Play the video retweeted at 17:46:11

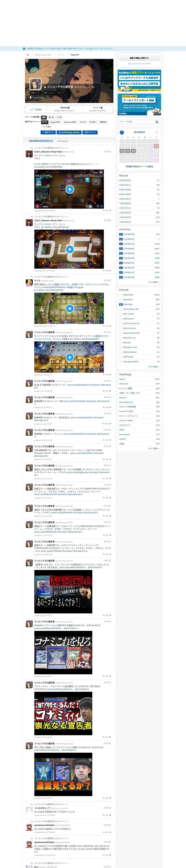[70, 308]
